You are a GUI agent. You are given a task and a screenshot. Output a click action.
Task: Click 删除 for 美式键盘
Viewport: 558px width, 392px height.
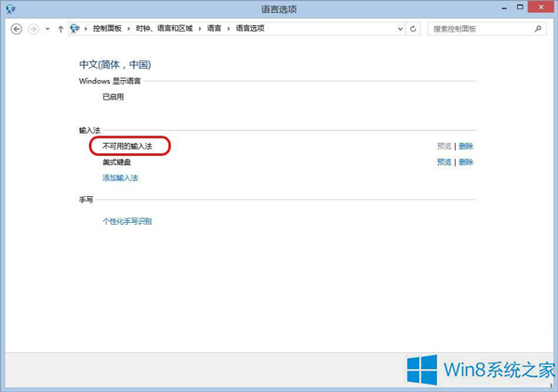466,162
